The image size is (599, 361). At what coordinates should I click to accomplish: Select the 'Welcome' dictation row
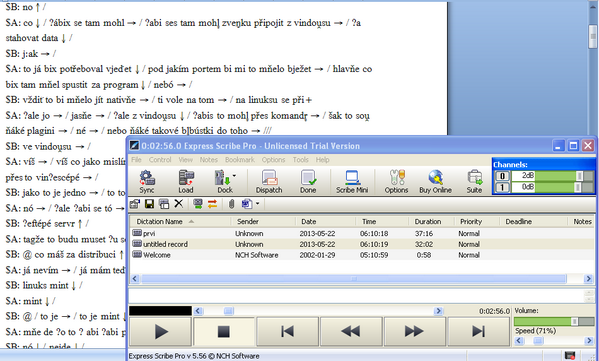[x=362, y=255]
